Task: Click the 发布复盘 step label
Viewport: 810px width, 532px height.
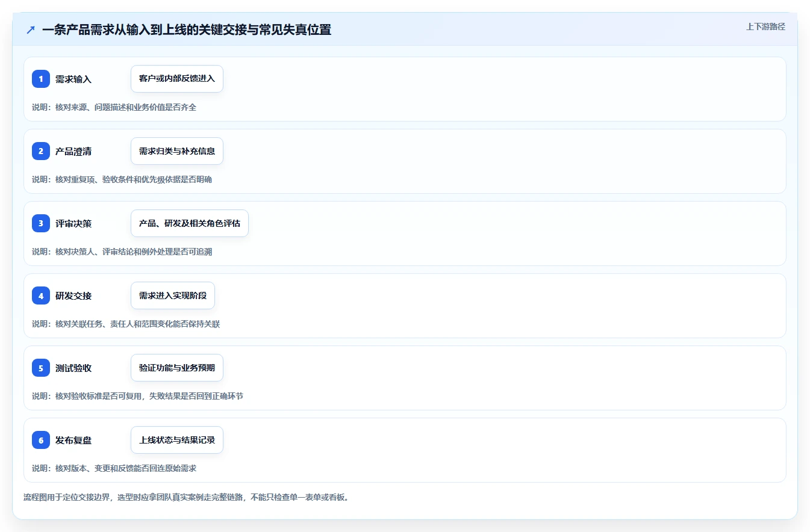Action: 73,440
